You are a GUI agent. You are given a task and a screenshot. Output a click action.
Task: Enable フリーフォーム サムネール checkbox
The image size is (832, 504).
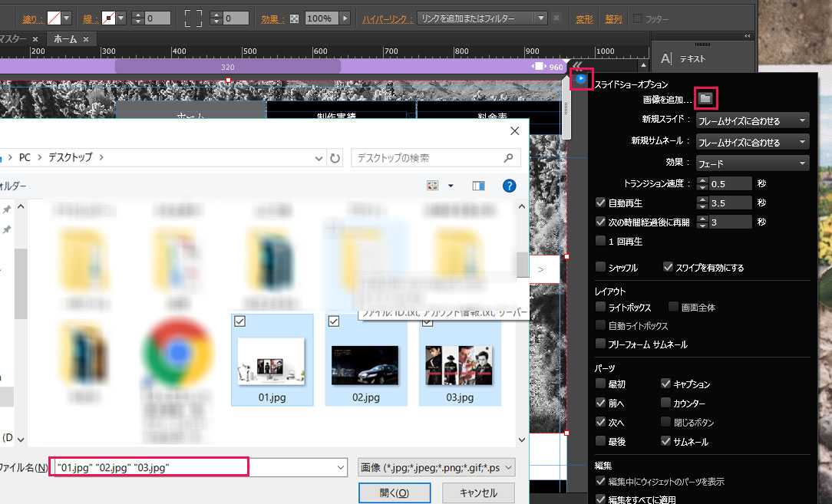(x=601, y=344)
